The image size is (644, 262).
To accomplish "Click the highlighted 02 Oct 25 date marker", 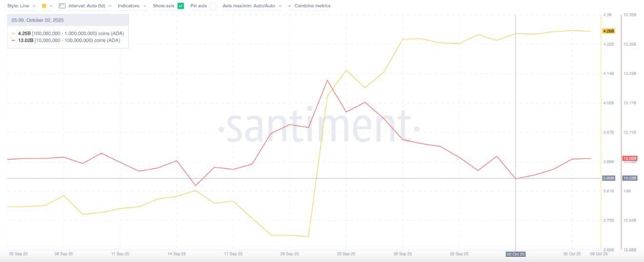I will click(515, 254).
